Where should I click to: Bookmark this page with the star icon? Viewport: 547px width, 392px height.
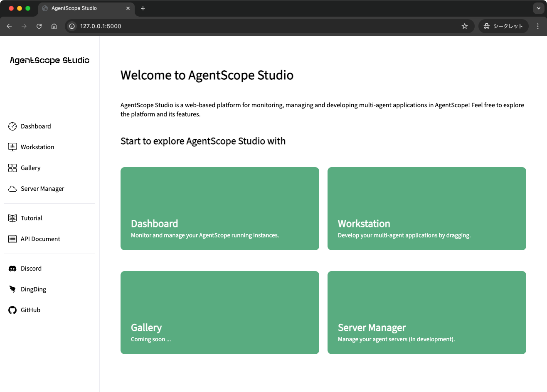(x=465, y=26)
